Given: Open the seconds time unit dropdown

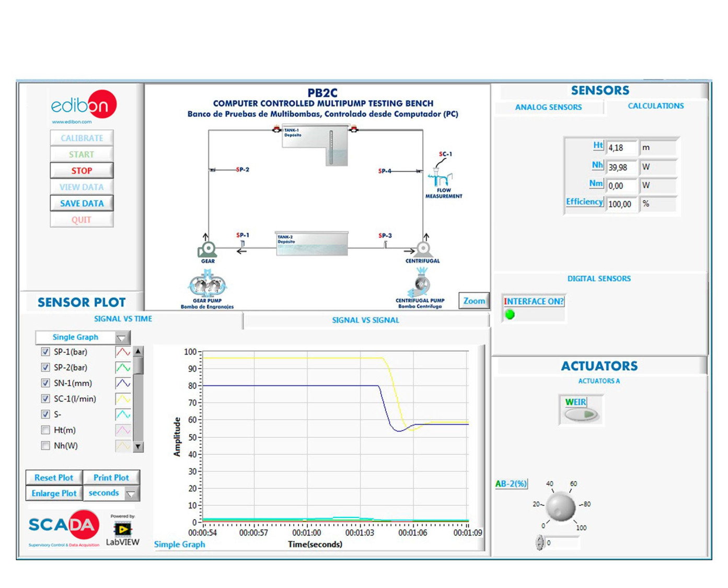Looking at the screenshot, I should tap(111, 493).
